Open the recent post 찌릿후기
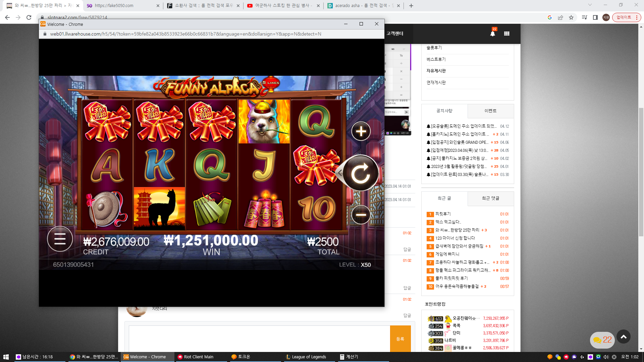The height and width of the screenshot is (362, 644). [x=443, y=214]
